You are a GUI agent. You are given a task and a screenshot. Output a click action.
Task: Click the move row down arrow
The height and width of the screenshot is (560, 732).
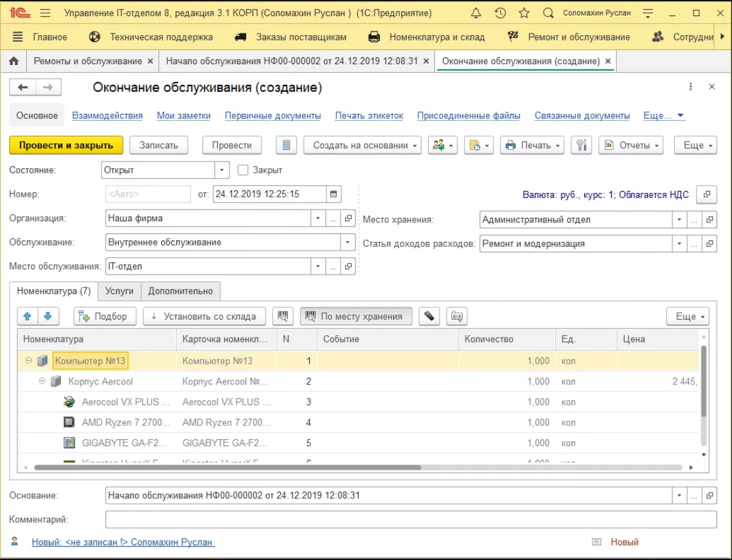pyautogui.click(x=48, y=316)
